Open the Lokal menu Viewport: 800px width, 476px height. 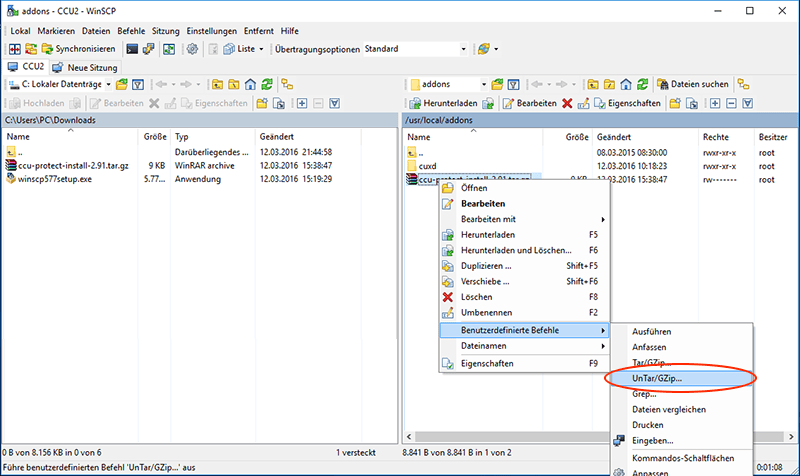point(20,31)
